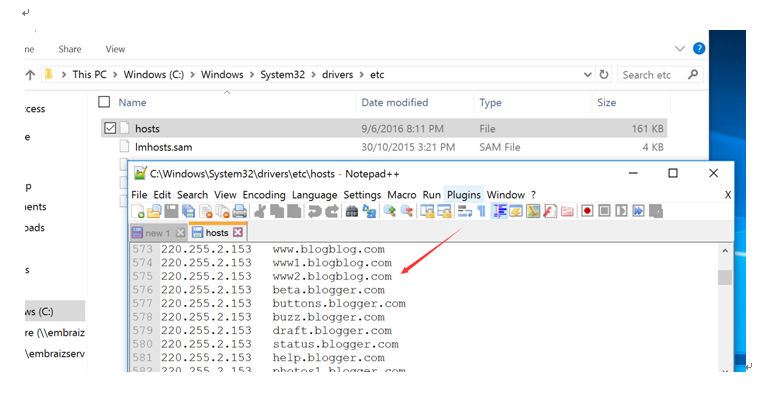The image size is (763, 397).
Task: Refresh the etc folder view
Action: pyautogui.click(x=604, y=74)
